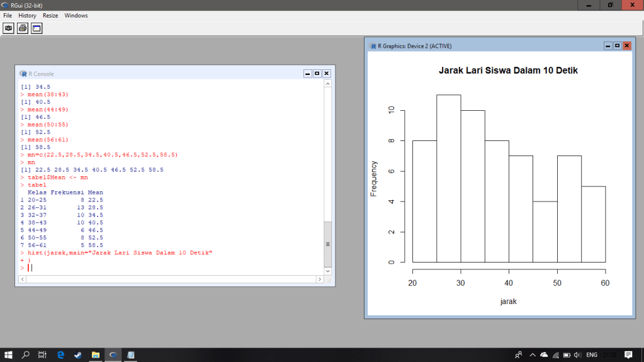This screenshot has width=644, height=362.
Task: Open the File menu
Action: pyautogui.click(x=8, y=15)
